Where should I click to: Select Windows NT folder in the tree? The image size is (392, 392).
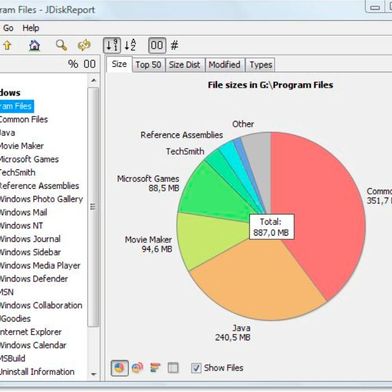coord(21,226)
